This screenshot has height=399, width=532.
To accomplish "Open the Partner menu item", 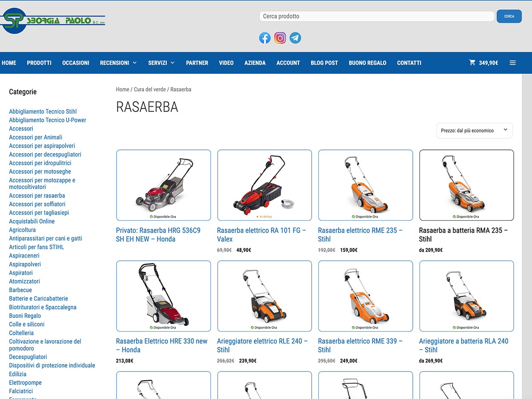I will [x=197, y=63].
